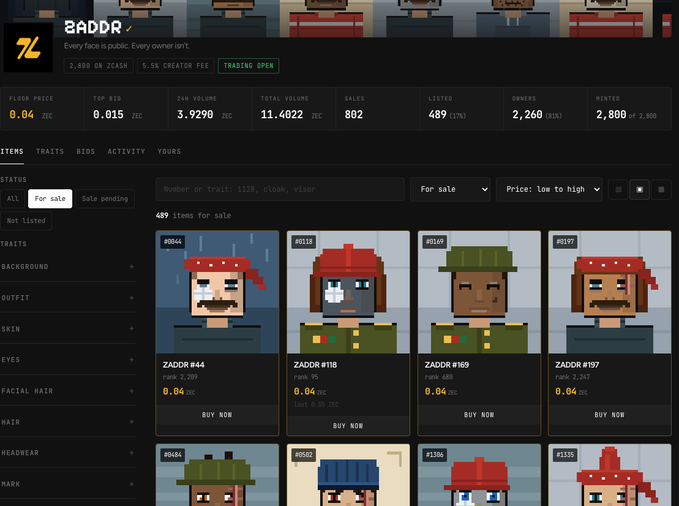This screenshot has width=679, height=506.
Task: Open ZADDR #197 portrait image
Action: 610,292
